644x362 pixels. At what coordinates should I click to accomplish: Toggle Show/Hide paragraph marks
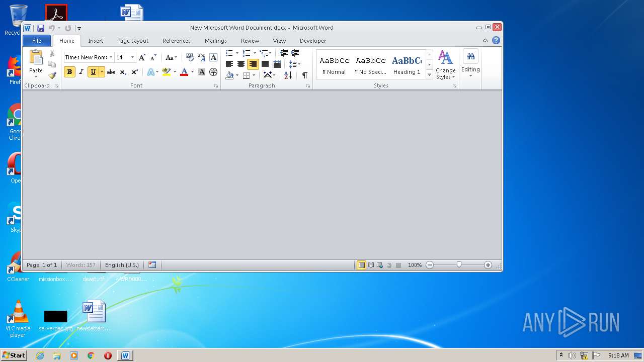pyautogui.click(x=304, y=75)
